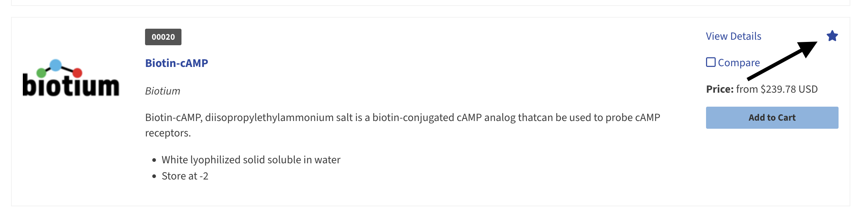868x217 pixels.
Task: Click the blue favorite star icon
Action: [x=832, y=36]
